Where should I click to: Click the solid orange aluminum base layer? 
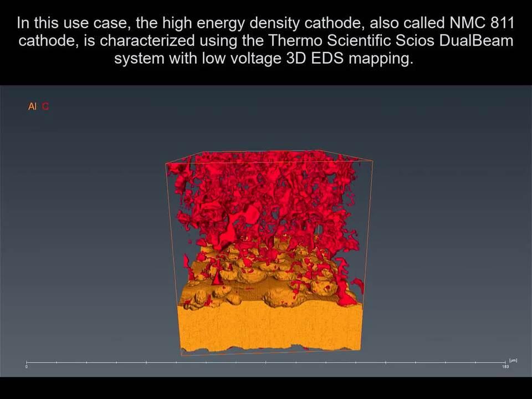(x=272, y=327)
